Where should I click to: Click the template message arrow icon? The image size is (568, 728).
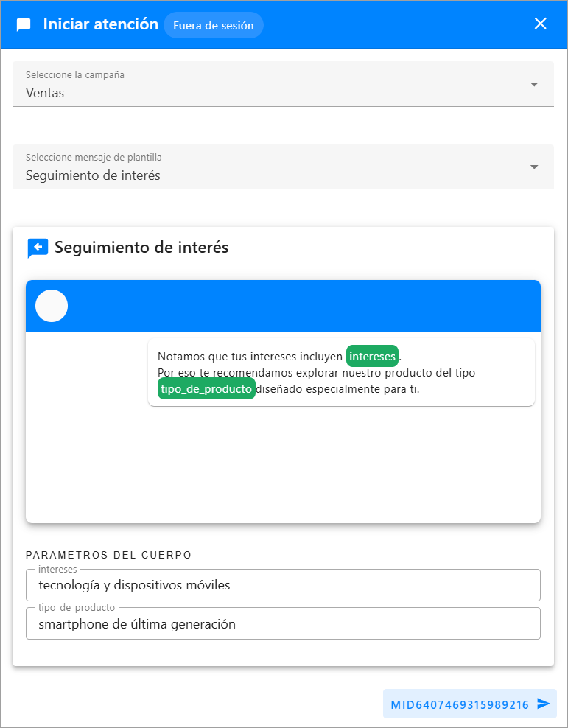(x=38, y=248)
